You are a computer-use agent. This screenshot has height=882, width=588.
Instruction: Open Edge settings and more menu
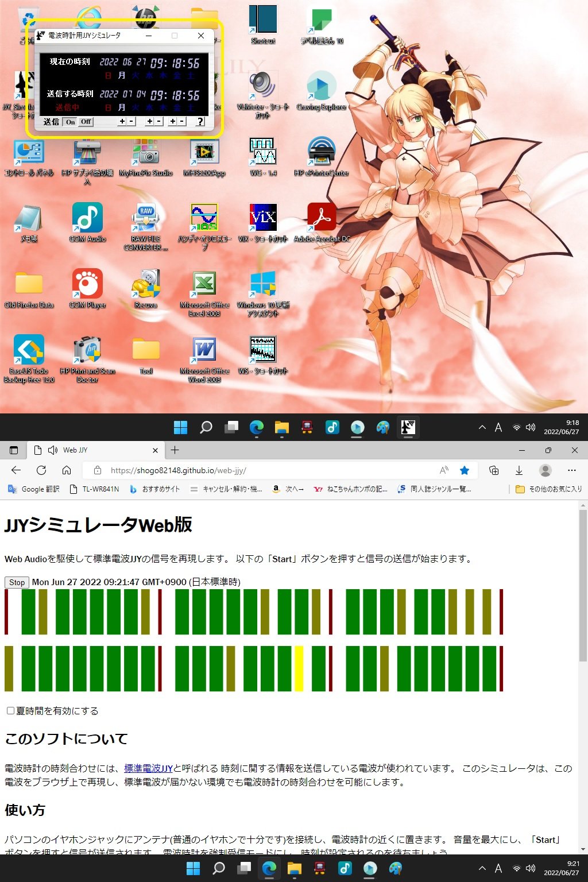point(571,470)
